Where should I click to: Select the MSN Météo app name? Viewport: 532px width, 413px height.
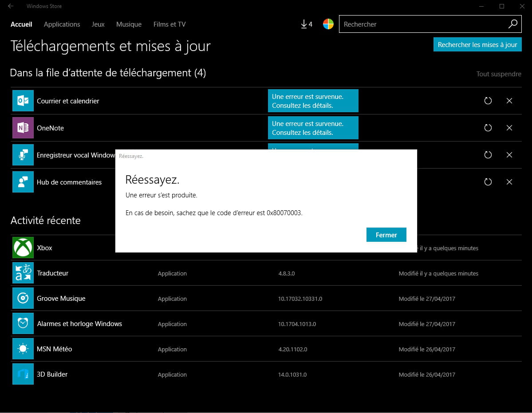54,349
